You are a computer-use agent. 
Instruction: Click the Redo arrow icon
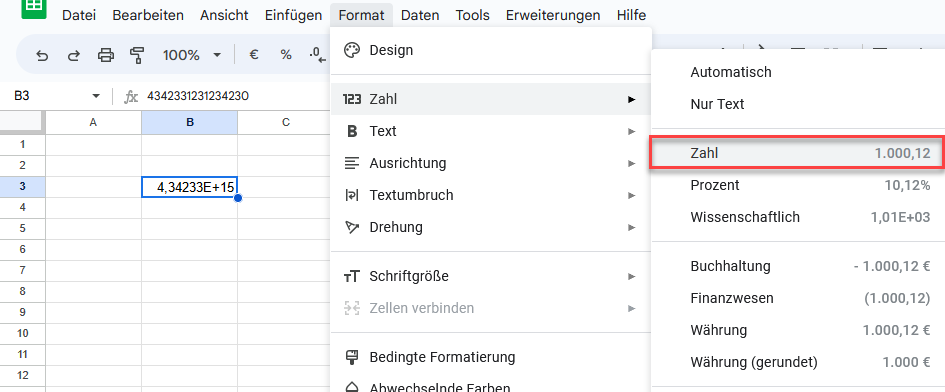coord(74,55)
